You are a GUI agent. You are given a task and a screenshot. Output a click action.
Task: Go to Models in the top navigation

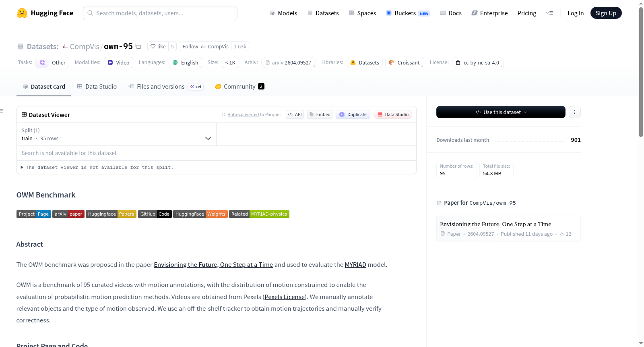283,13
